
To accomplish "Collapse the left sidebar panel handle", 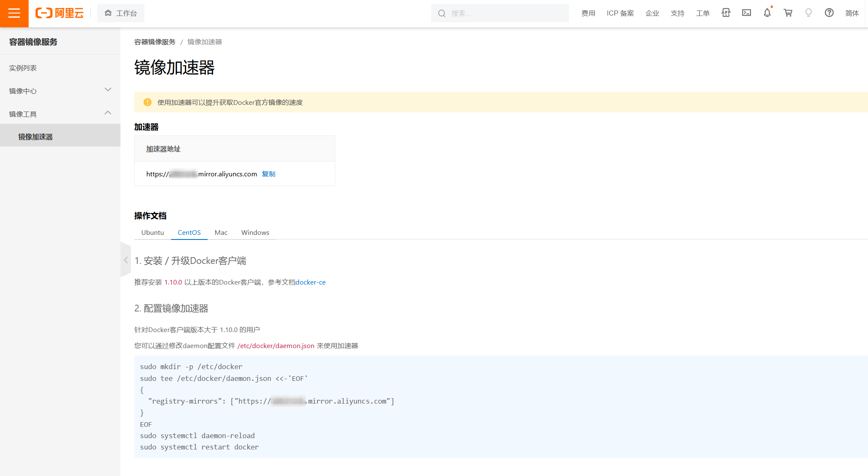I will pyautogui.click(x=126, y=260).
